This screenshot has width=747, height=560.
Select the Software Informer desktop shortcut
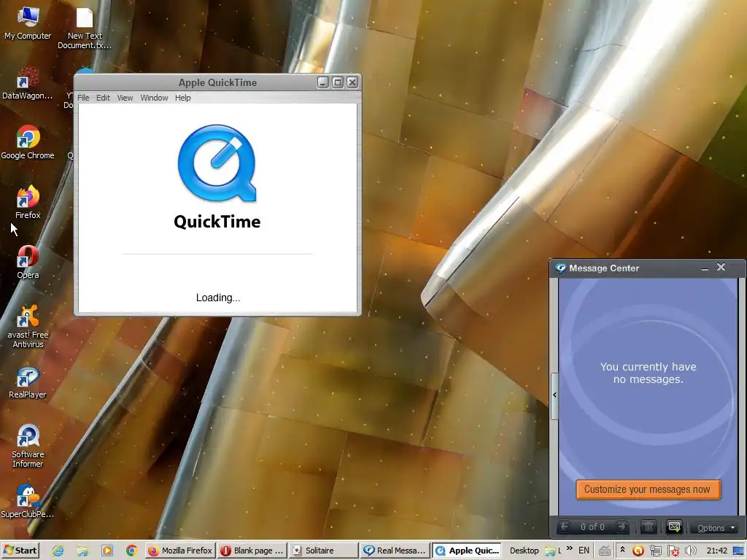coord(28,447)
